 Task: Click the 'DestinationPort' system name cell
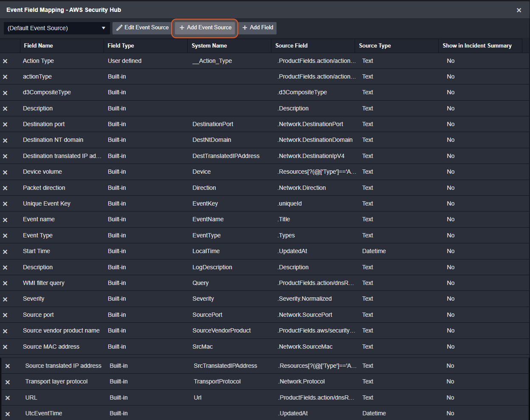pos(213,124)
